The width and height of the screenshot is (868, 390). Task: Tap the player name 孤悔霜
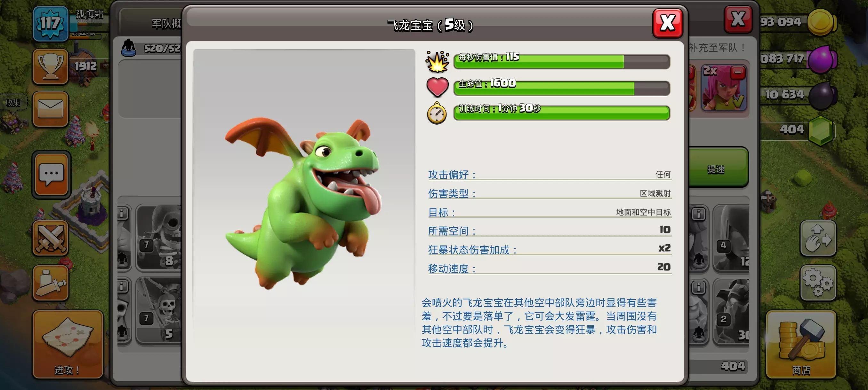90,14
